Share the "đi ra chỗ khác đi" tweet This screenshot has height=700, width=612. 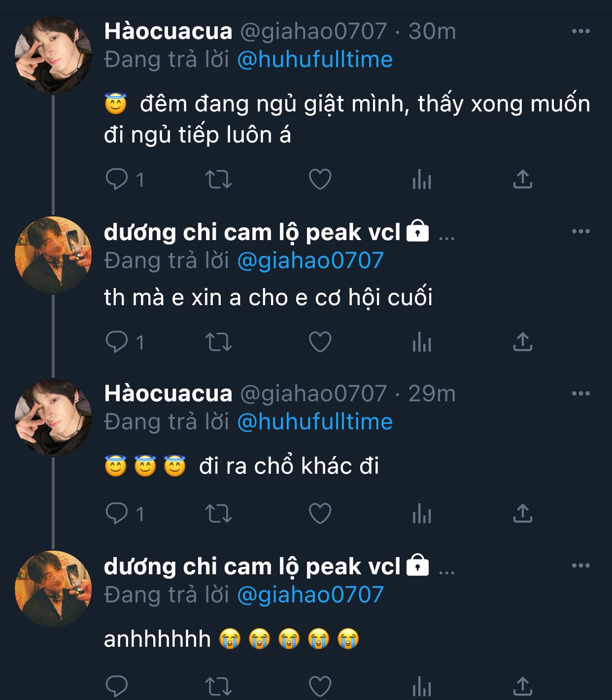(522, 514)
